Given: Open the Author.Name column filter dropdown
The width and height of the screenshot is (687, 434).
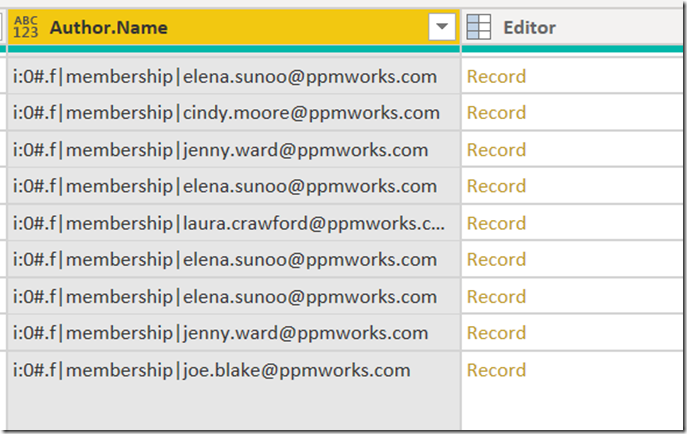Looking at the screenshot, I should [x=442, y=27].
